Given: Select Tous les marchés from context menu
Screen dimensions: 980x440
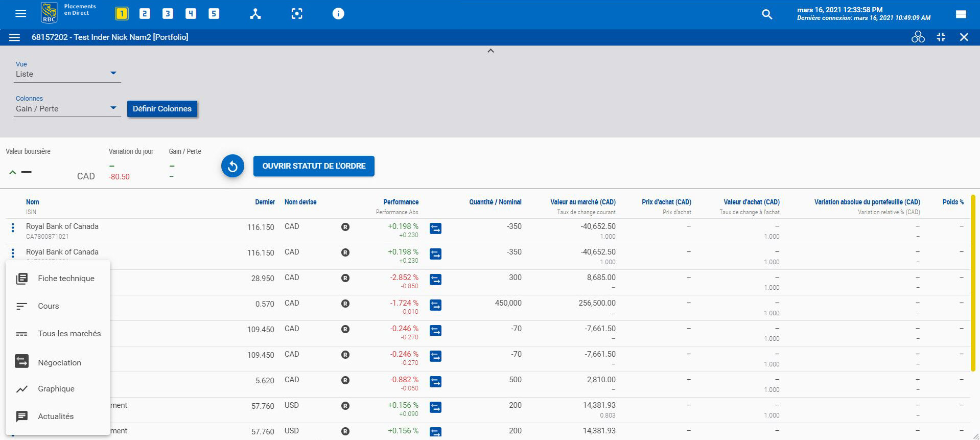Looking at the screenshot, I should click(58, 334).
